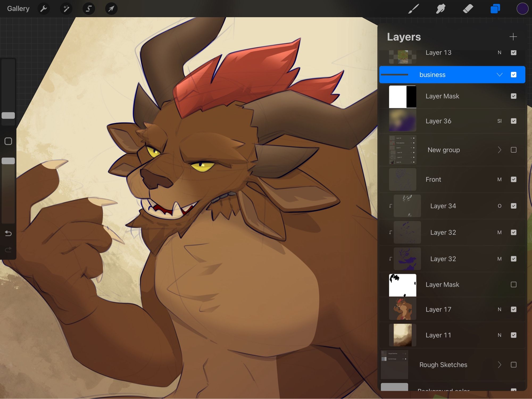The height and width of the screenshot is (399, 532).
Task: Toggle the top Layer Mask checkbox
Action: 514,96
